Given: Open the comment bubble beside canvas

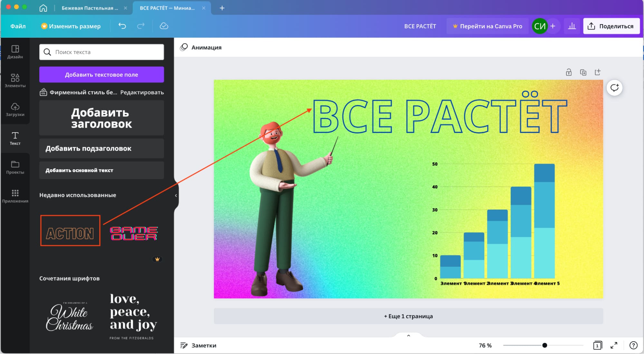Looking at the screenshot, I should point(614,88).
